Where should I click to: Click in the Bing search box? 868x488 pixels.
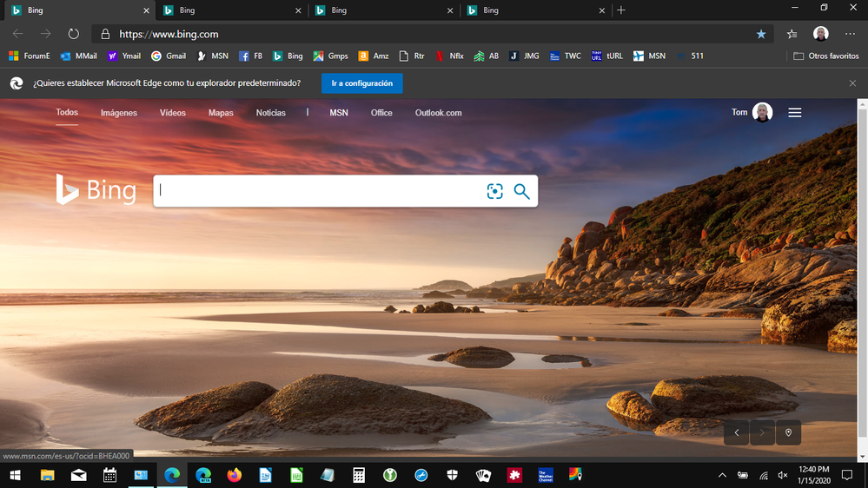pyautogui.click(x=317, y=192)
